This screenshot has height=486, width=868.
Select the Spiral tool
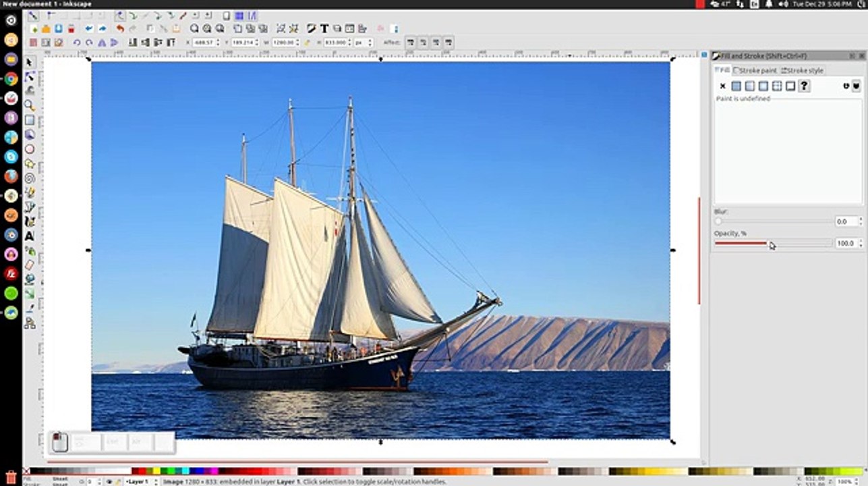click(30, 178)
